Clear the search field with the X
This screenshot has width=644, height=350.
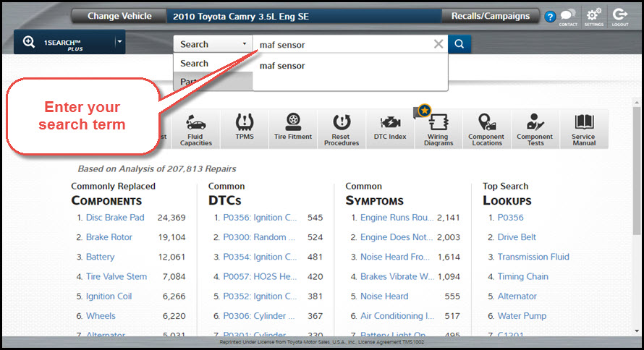pyautogui.click(x=438, y=44)
